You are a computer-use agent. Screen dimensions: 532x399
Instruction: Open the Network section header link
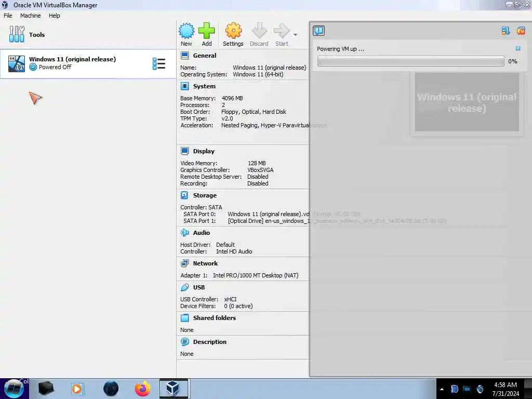[205, 263]
